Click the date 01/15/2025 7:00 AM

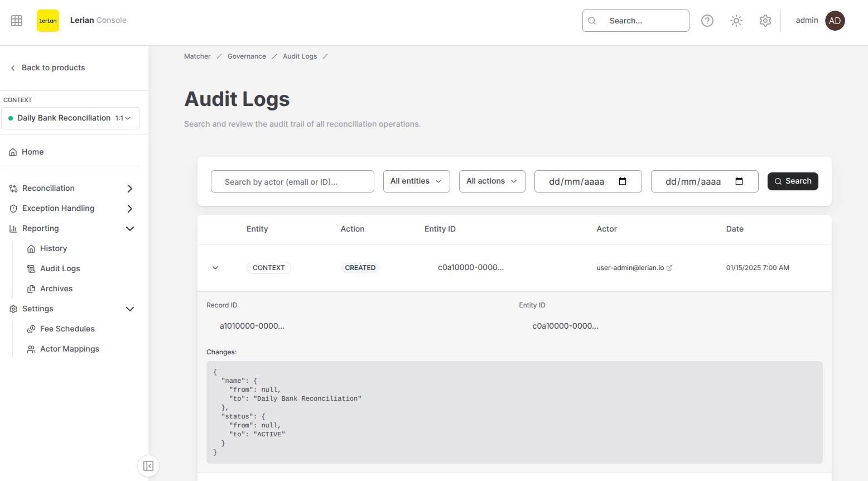(758, 268)
